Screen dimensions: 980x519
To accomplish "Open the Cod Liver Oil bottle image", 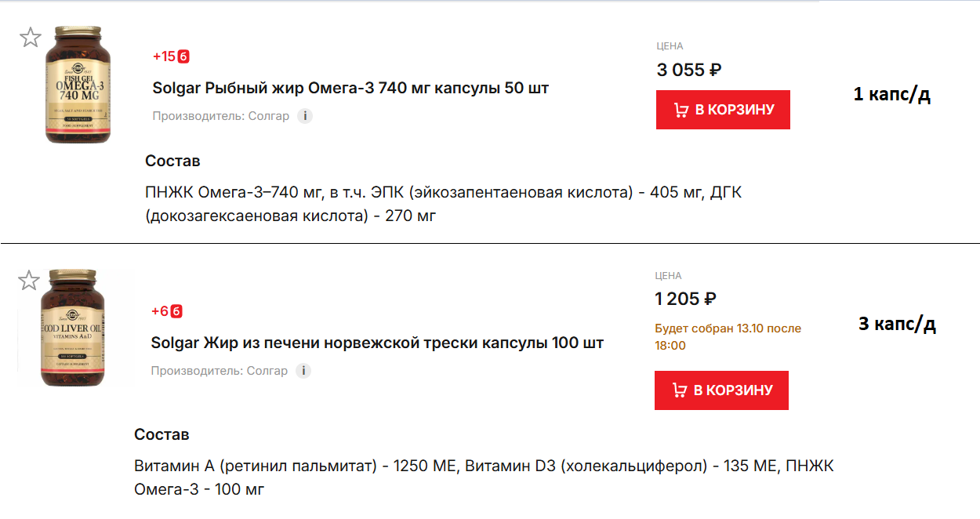I will (75, 328).
